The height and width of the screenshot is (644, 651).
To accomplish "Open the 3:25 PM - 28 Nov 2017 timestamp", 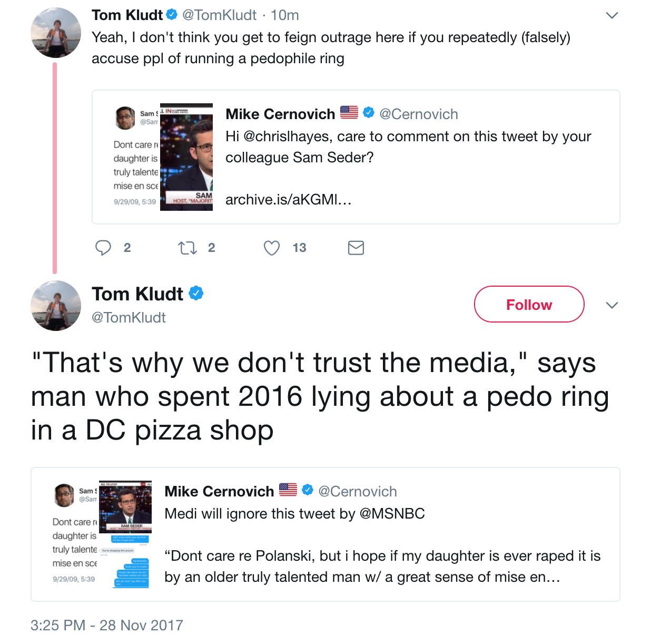I will coord(107,625).
